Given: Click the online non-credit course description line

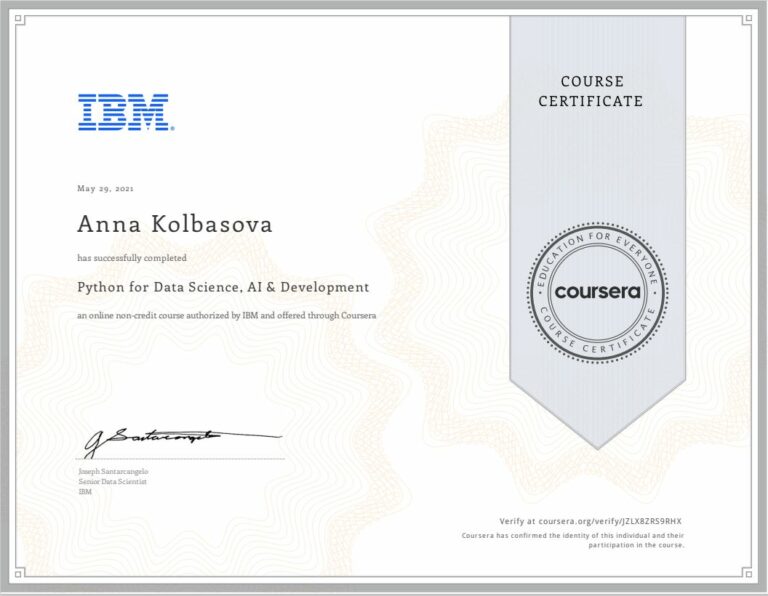Looking at the screenshot, I should (x=227, y=316).
